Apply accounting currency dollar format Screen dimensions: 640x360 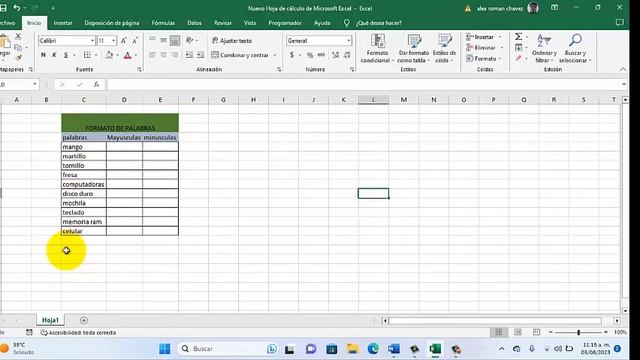pos(292,55)
